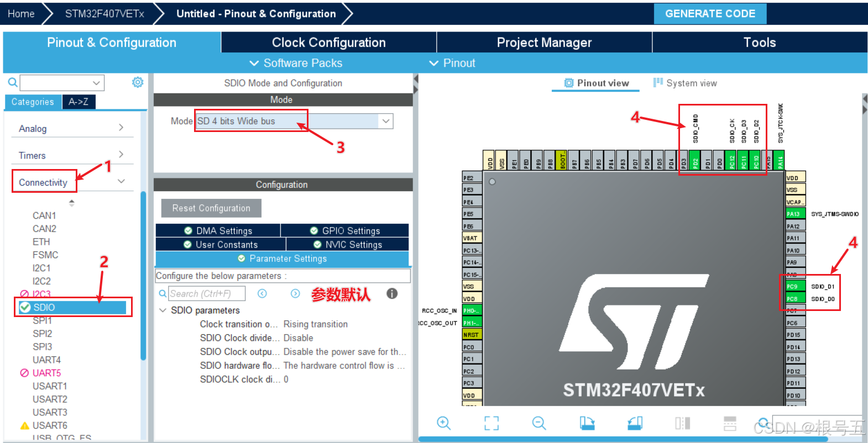Click the SDIOCLK clock divide value '0'

point(286,379)
